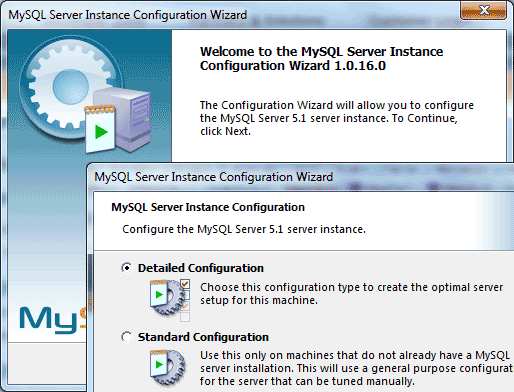
Task: Select the Detailed Configuration radio button
Action: (127, 268)
